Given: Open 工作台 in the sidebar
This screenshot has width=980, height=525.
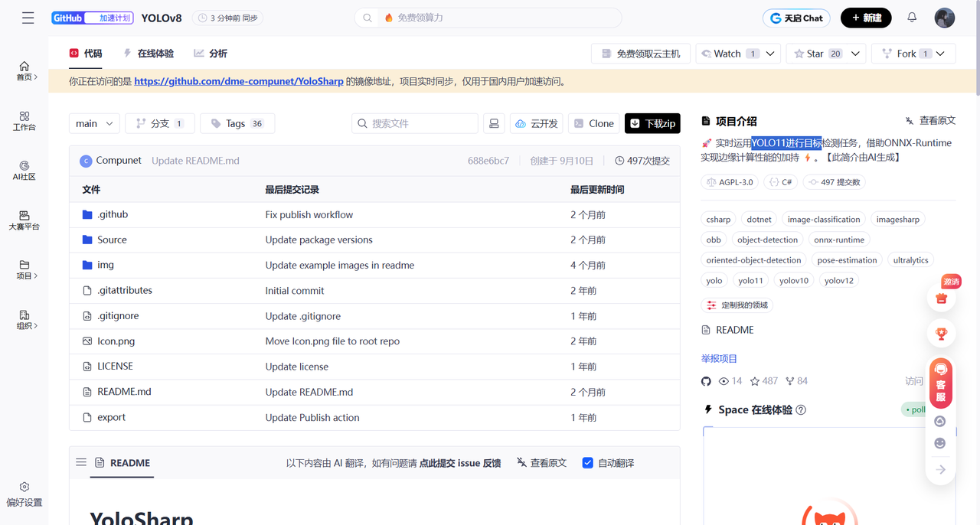Looking at the screenshot, I should point(24,121).
